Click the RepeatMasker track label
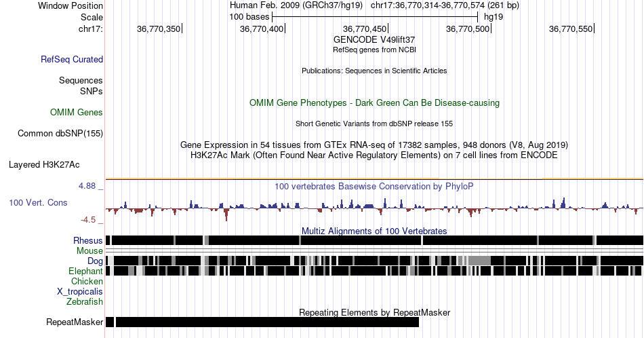Viewport: 644px width, 338px height. pyautogui.click(x=75, y=322)
